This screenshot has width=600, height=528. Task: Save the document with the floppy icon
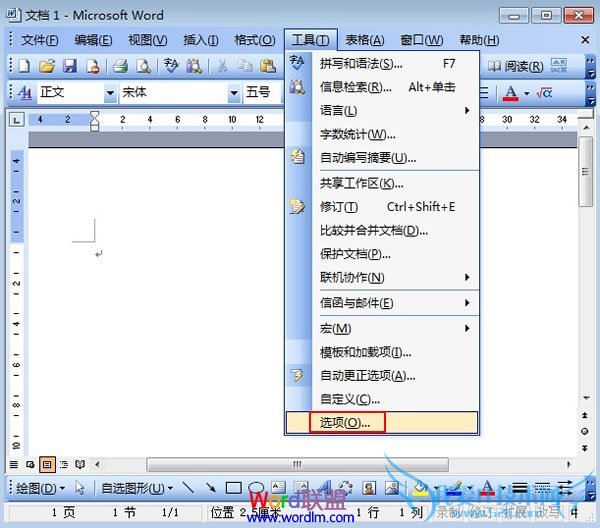point(70,66)
